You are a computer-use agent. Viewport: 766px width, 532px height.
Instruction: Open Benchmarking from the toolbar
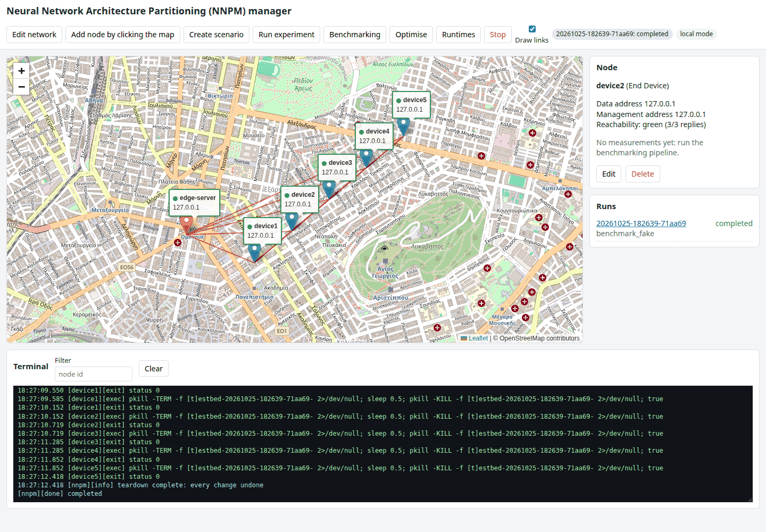click(x=355, y=35)
